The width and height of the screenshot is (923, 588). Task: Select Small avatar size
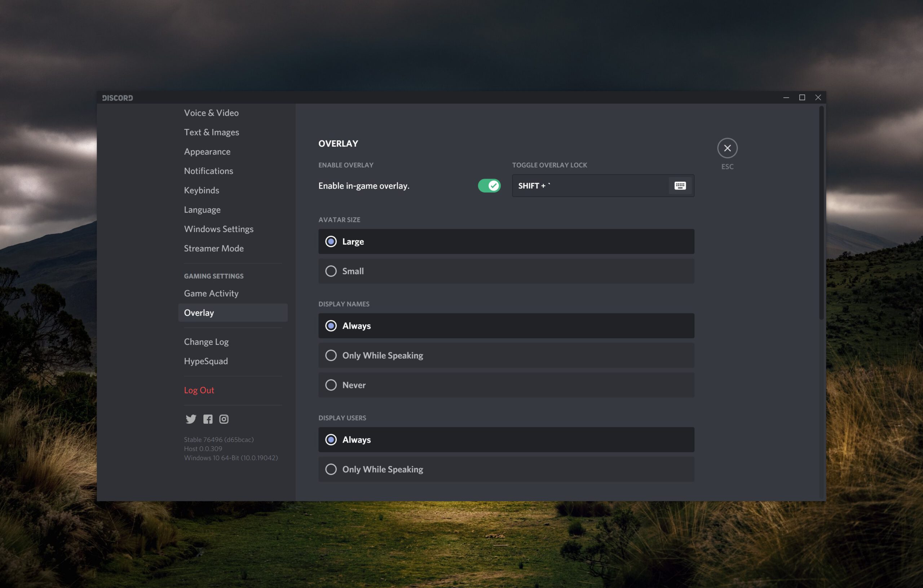pos(506,271)
